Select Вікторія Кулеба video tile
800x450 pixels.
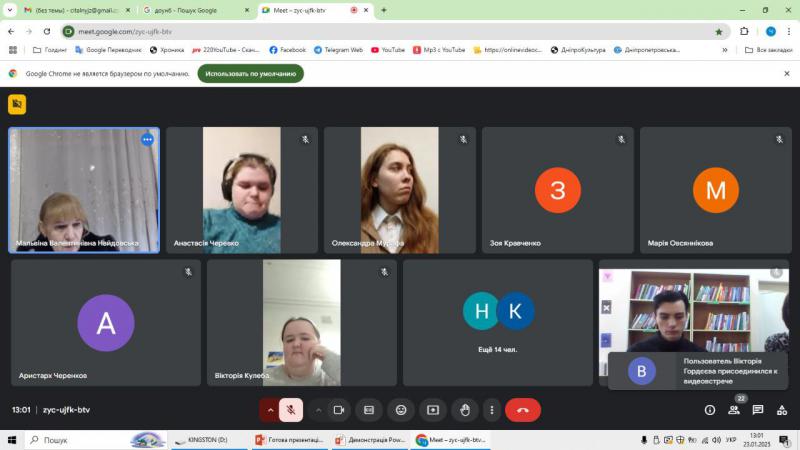coord(302,322)
